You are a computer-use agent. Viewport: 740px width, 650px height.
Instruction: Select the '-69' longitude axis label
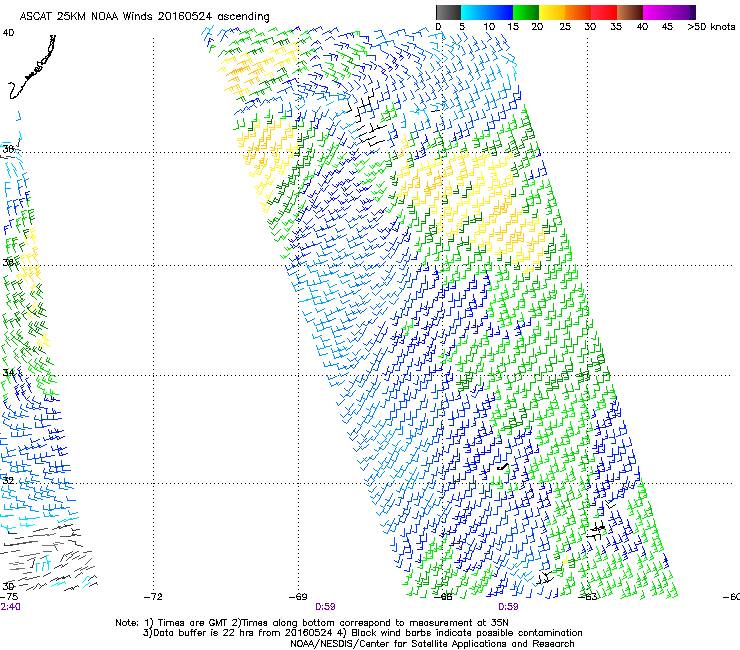[x=298, y=597]
